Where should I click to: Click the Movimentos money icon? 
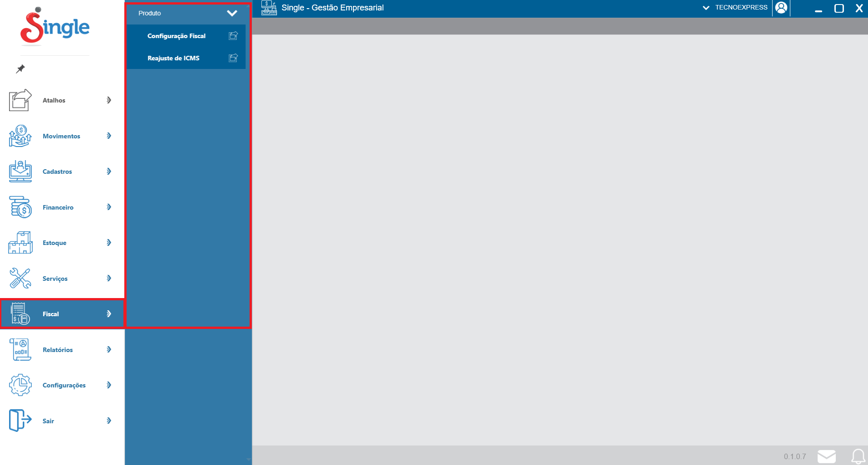coord(20,136)
